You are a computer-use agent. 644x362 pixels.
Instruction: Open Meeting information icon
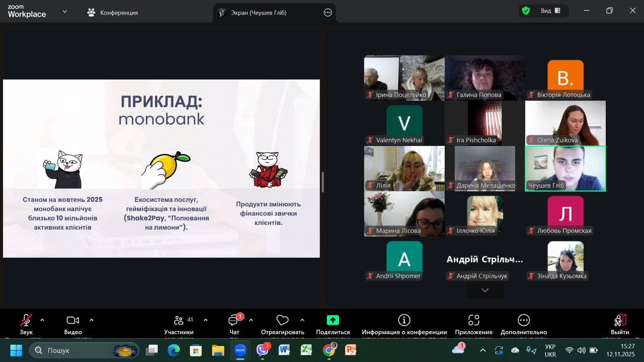pyautogui.click(x=404, y=320)
